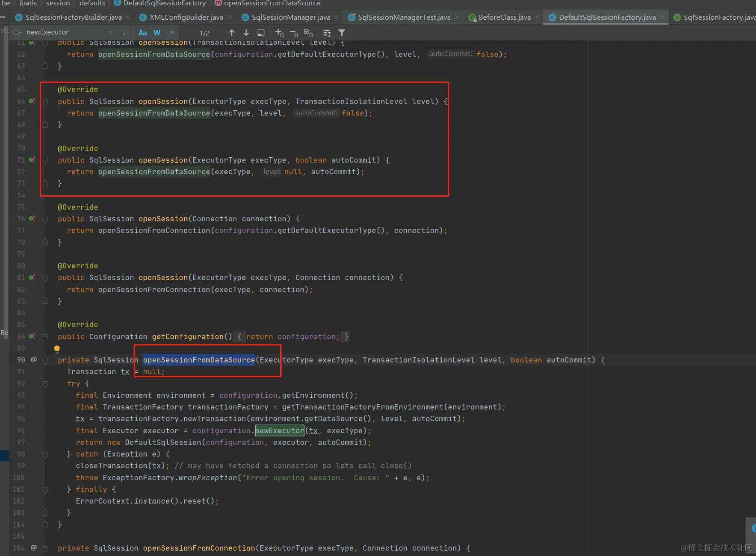
Task: Switch to SqlSessionManagerTest.java tab
Action: click(400, 17)
